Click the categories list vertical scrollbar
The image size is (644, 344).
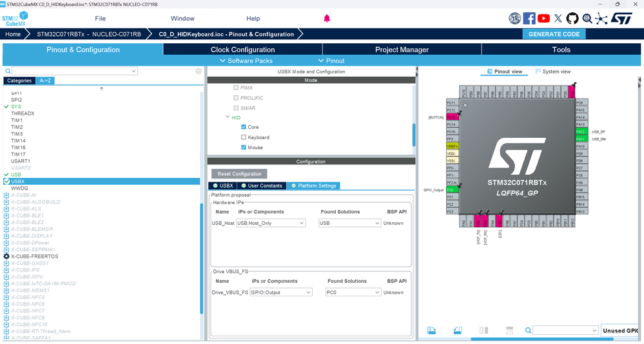click(202, 258)
